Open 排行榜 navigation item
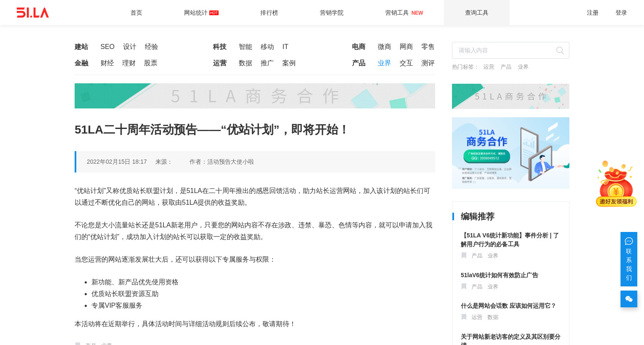The width and height of the screenshot is (644, 345). [269, 13]
